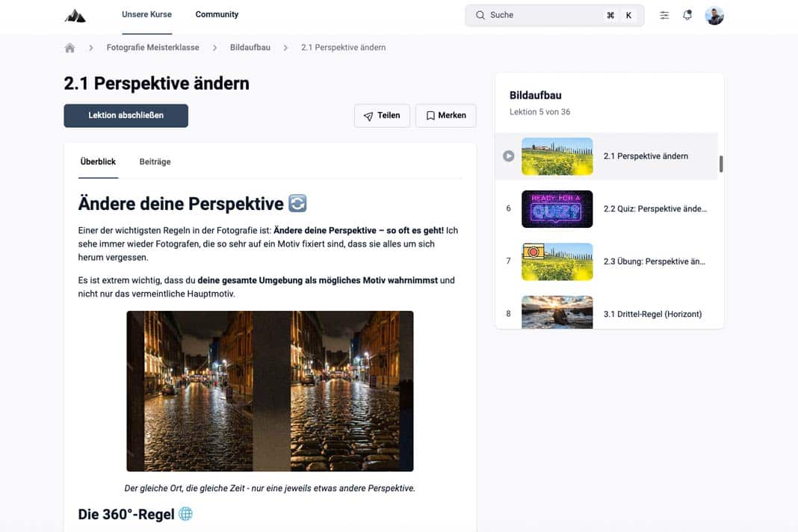Share the lesson via Teilen
The width and height of the screenshot is (798, 532).
382,115
